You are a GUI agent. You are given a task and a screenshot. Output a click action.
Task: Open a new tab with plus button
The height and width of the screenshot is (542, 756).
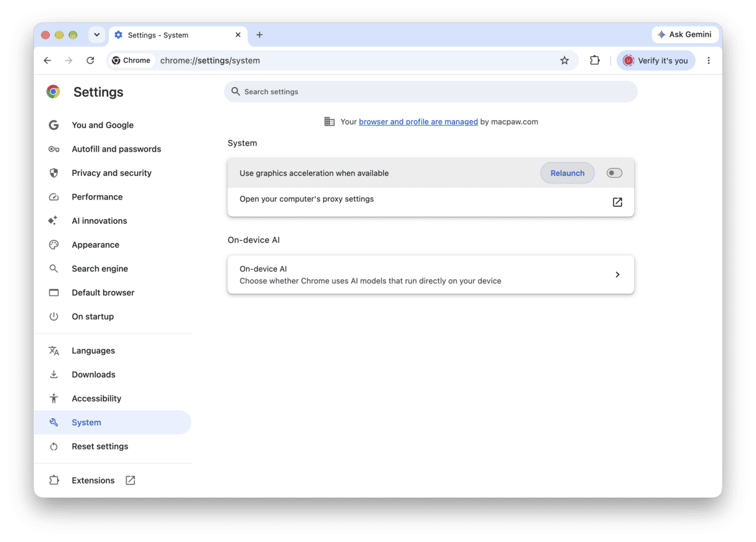tap(259, 35)
